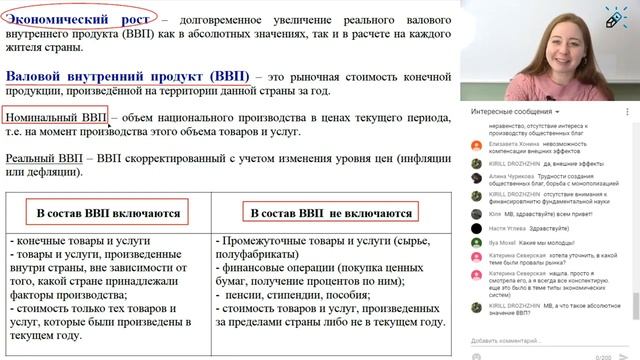Click avatar beside 'да, внешние эффекты' message

[x=476, y=164]
